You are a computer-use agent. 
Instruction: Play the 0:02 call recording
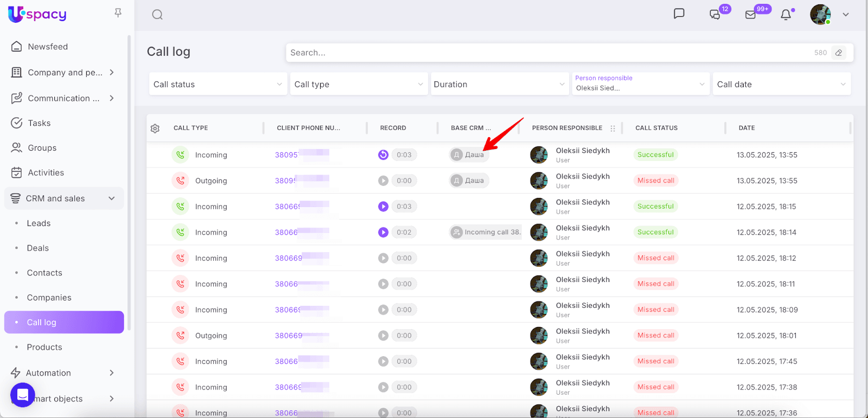point(383,233)
